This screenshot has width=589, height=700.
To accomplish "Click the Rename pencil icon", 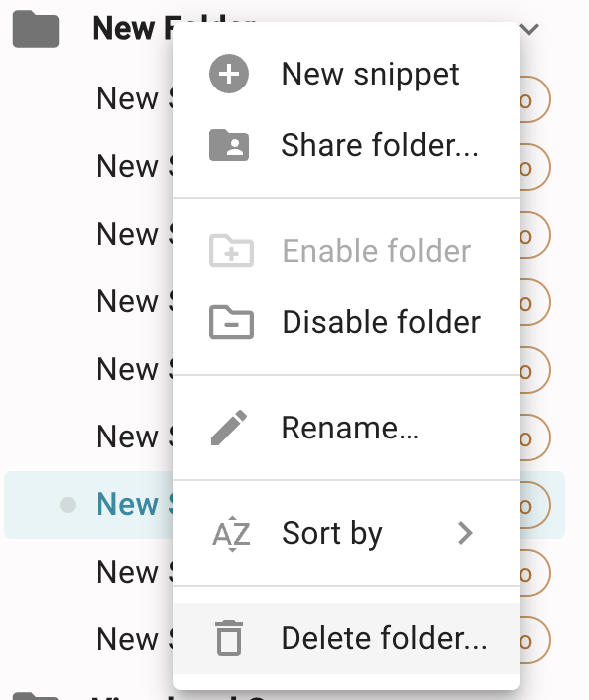I will tap(229, 428).
